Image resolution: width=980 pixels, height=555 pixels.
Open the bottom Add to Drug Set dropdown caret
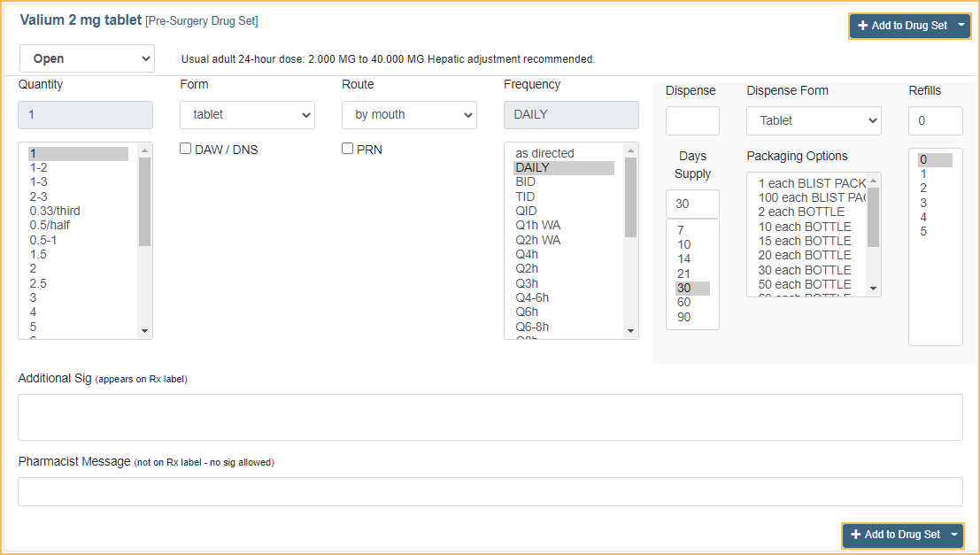(954, 535)
